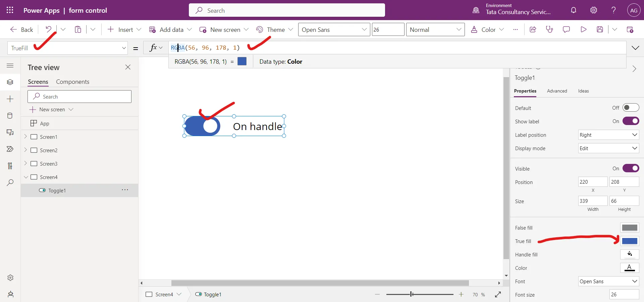This screenshot has width=644, height=302.
Task: Click the toggle control on canvas
Action: pyautogui.click(x=202, y=126)
